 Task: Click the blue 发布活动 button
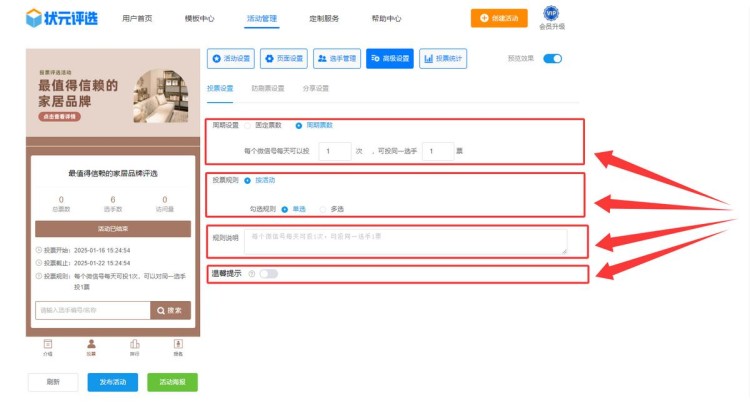(x=112, y=382)
